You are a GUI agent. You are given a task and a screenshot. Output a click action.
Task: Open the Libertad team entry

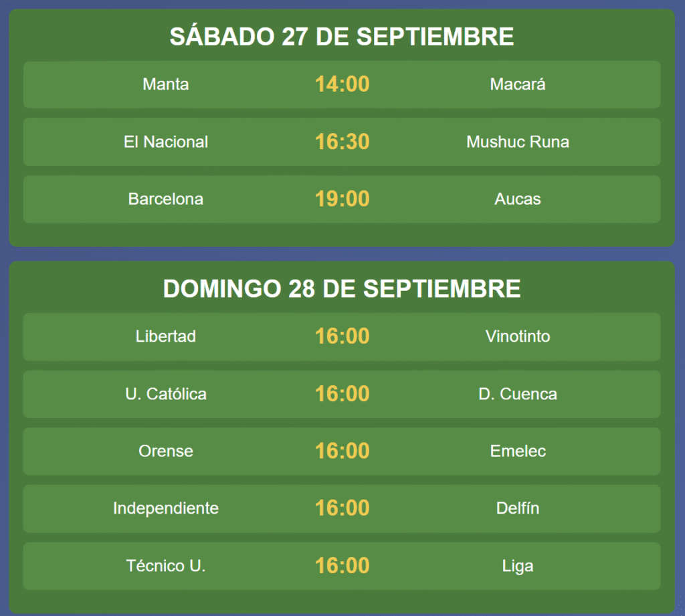(166, 336)
